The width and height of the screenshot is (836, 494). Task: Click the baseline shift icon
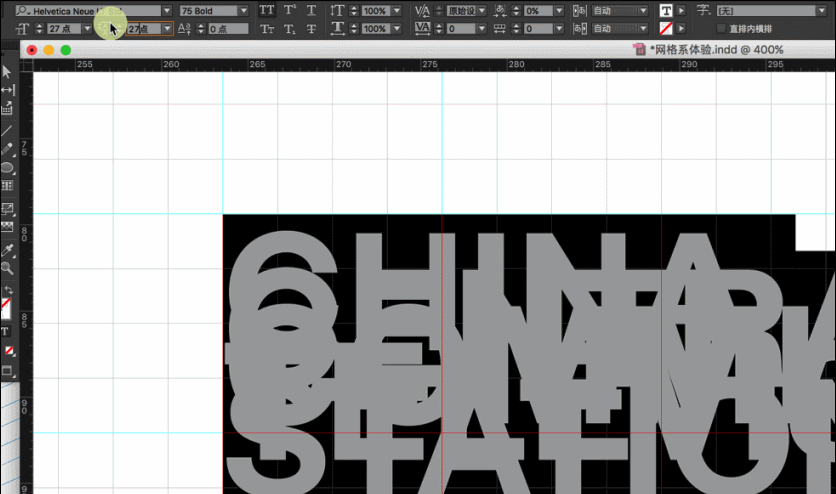[x=184, y=29]
